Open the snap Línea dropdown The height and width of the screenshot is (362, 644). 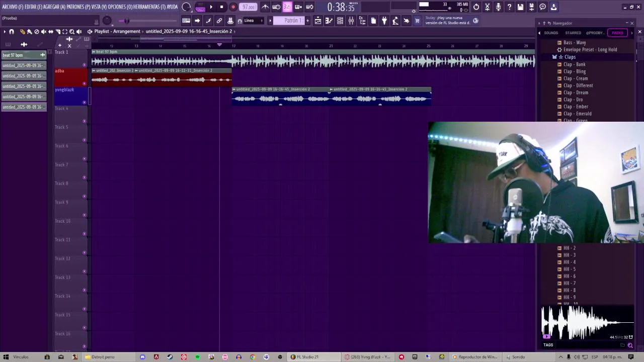[254, 21]
